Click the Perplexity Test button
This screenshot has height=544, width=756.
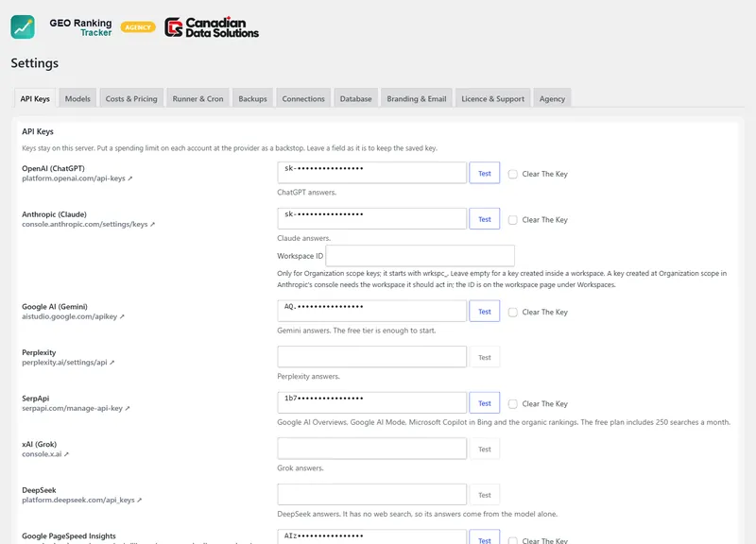point(485,358)
